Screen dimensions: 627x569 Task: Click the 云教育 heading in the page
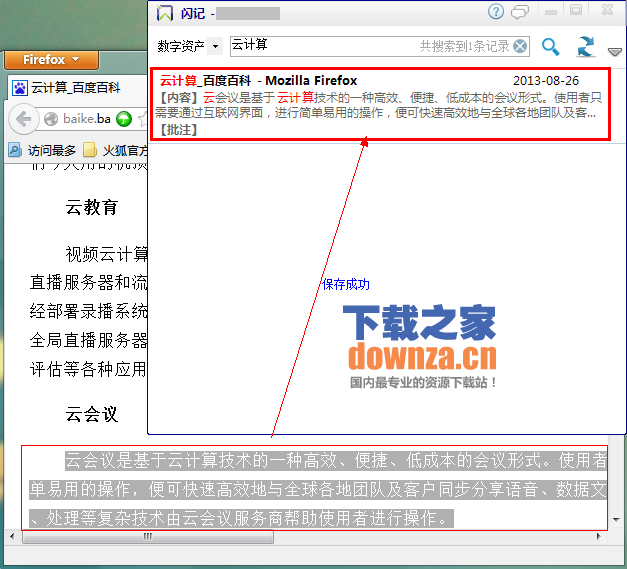click(92, 207)
